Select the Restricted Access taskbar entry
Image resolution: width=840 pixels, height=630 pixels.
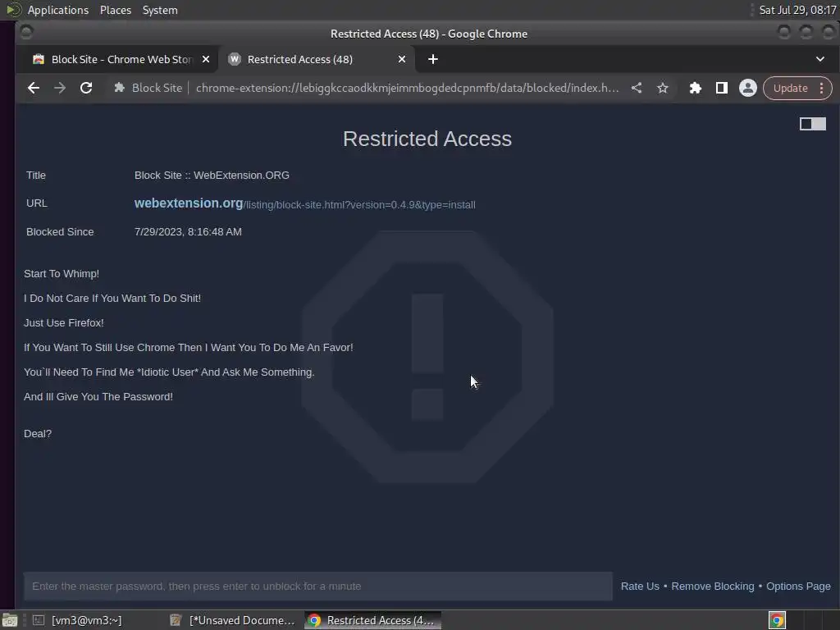(x=373, y=620)
